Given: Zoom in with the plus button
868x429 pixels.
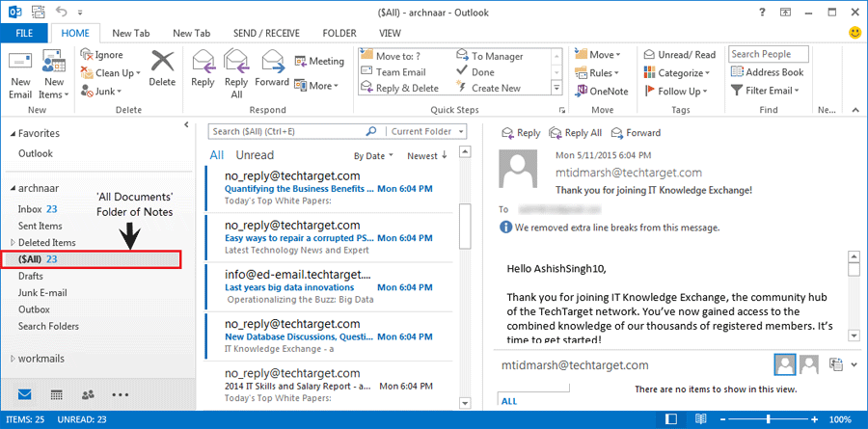Looking at the screenshot, I should click(814, 419).
